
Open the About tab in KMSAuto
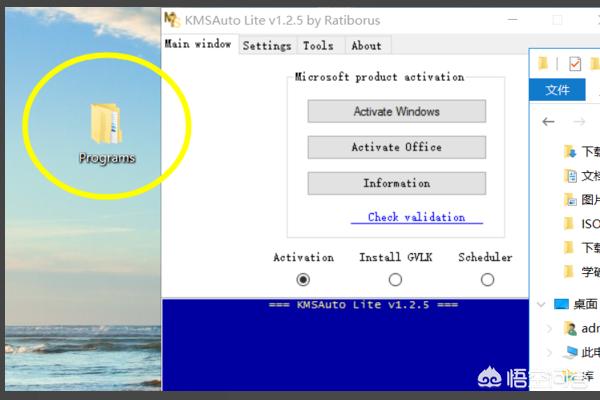tap(367, 46)
